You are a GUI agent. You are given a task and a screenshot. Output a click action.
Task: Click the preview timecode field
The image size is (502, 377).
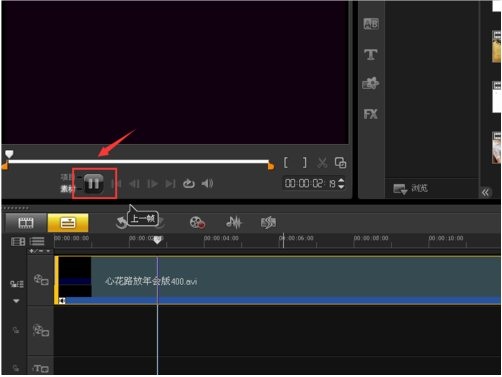point(310,183)
